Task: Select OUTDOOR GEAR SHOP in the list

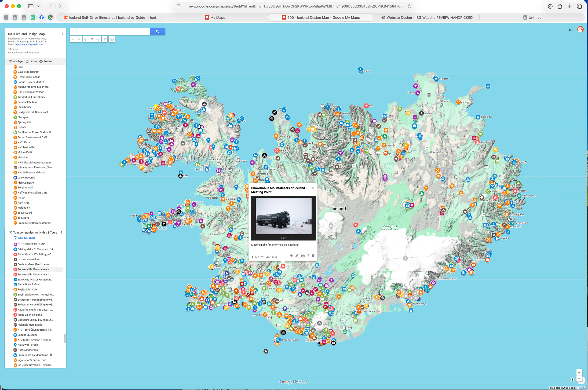Action: click(x=31, y=244)
